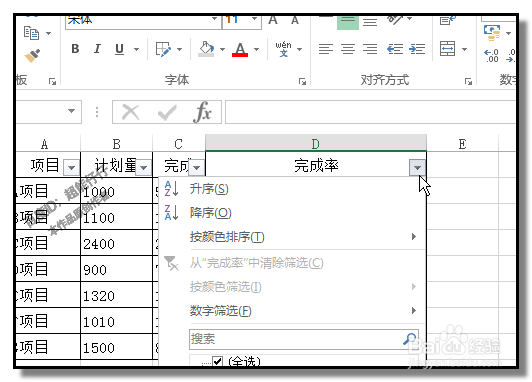Open the Underline style dropdown arrow
Screen dimensions: 532x382
[x=136, y=50]
